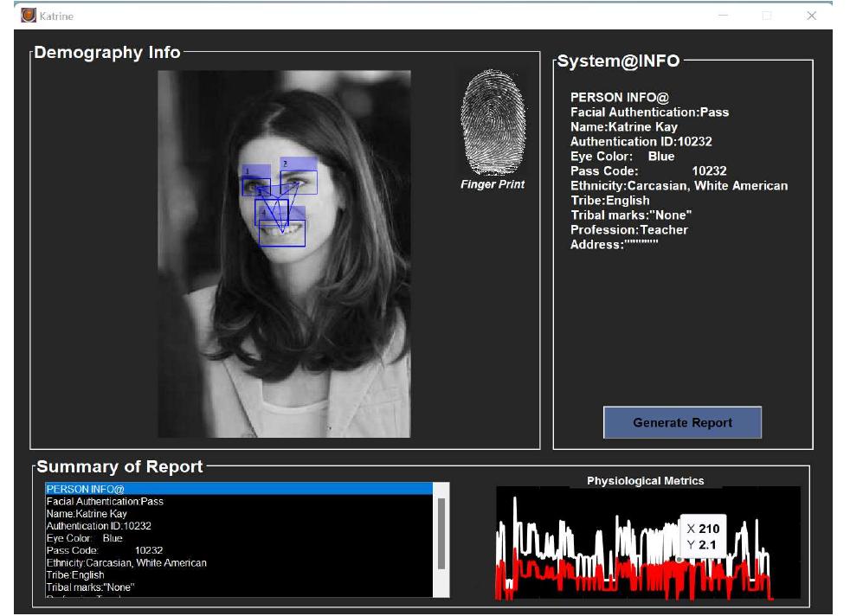
Task: Click the summary list vertical scrollbar thumb
Action: point(441,534)
